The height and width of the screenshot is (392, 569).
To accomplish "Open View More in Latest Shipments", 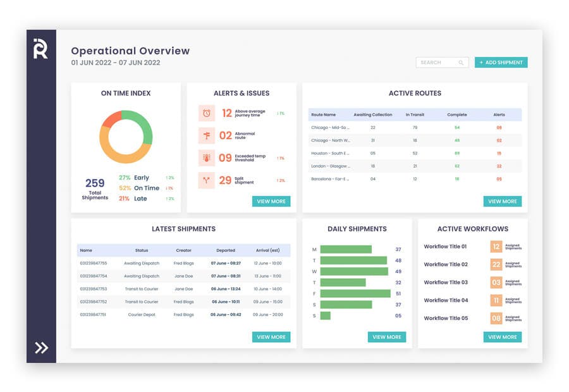I will tap(271, 337).
